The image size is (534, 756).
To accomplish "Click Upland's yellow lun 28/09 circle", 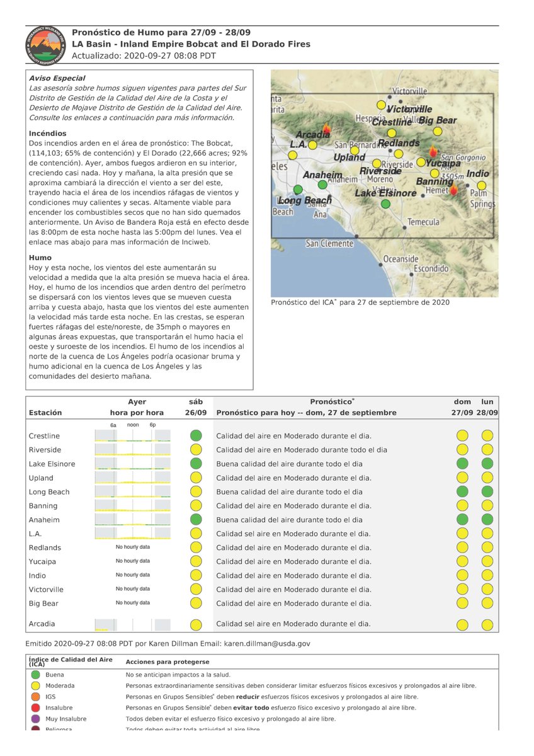I will [487, 478].
